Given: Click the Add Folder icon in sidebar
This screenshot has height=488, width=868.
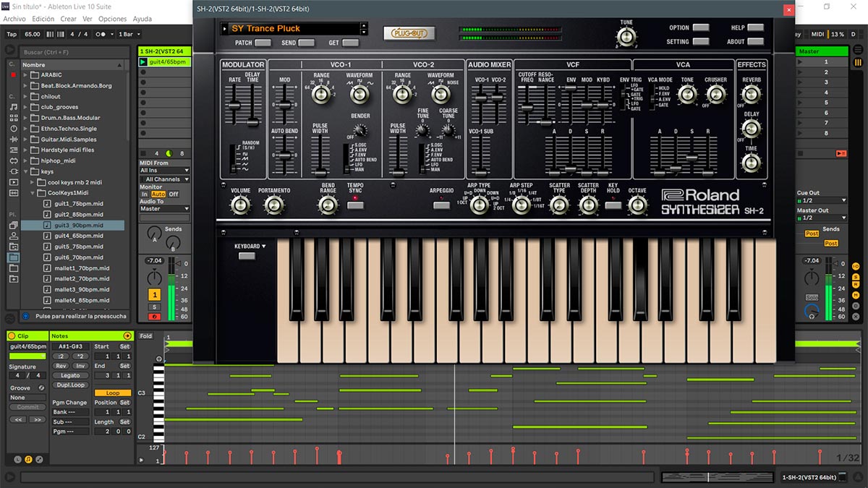Looking at the screenshot, I should click(x=13, y=278).
